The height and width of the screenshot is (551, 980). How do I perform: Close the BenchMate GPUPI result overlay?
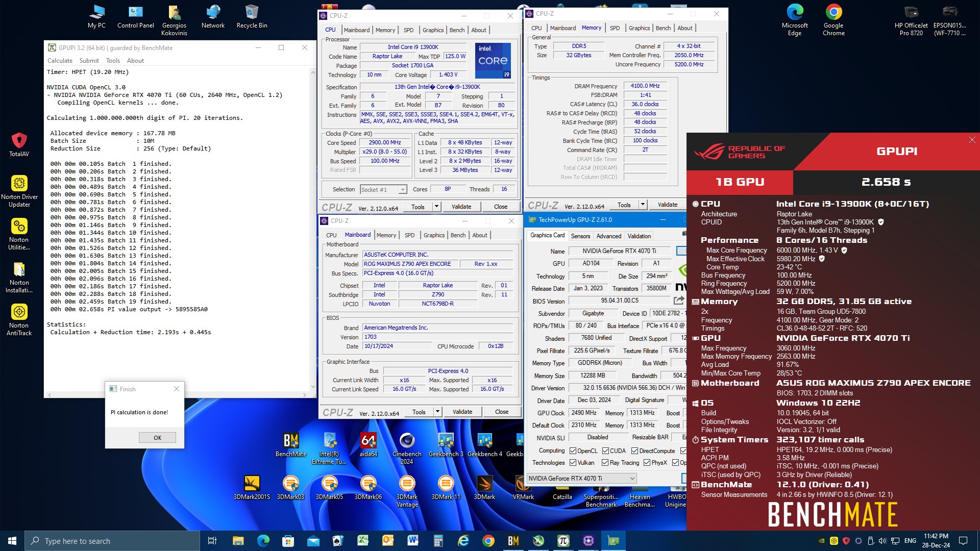tap(972, 140)
